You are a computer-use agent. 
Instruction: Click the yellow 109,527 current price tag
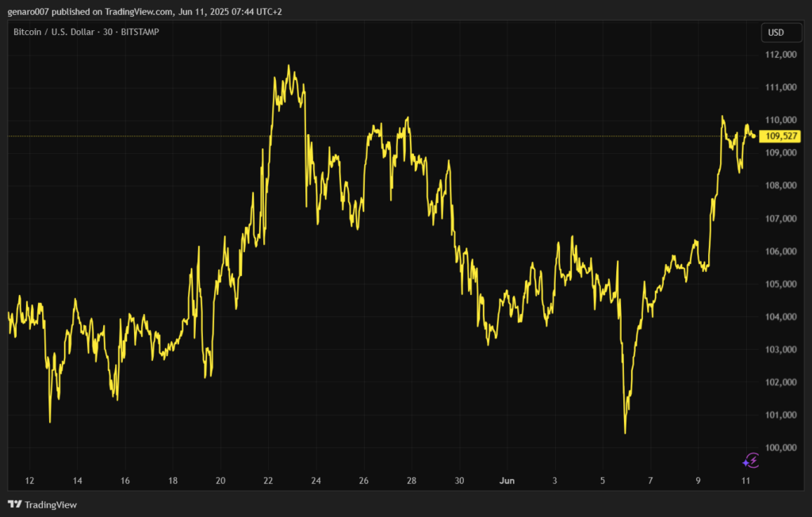coord(779,136)
